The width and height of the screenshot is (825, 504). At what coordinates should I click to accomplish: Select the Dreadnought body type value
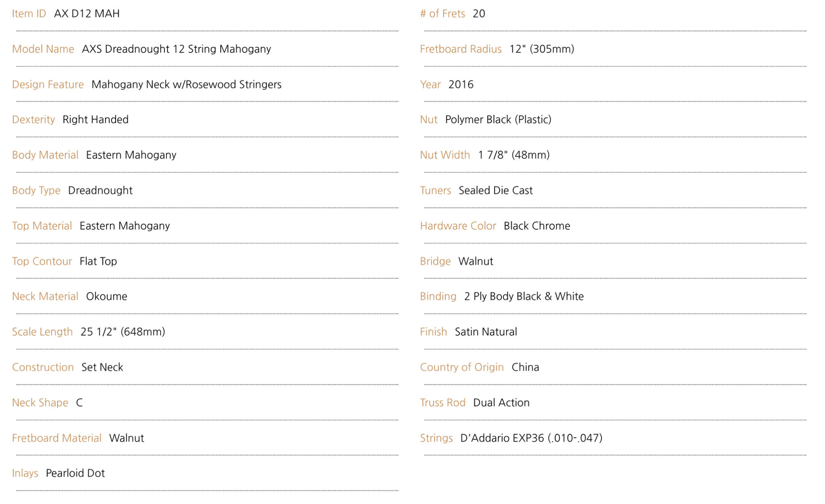[x=100, y=191]
